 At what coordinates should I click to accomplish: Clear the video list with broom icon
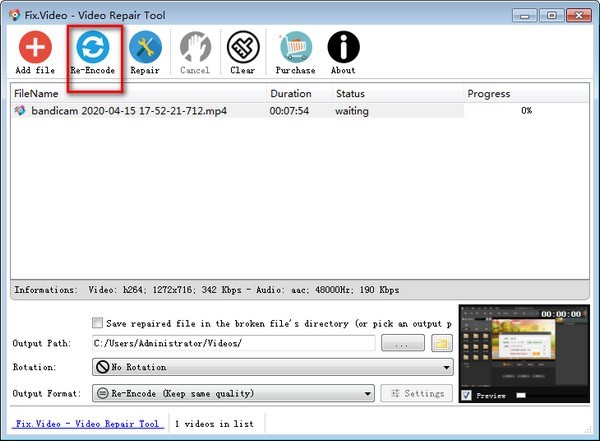point(243,52)
